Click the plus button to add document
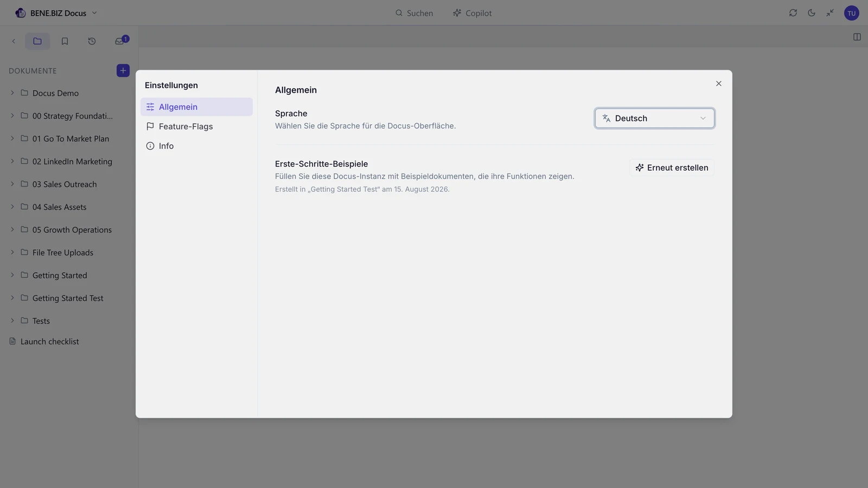This screenshot has width=868, height=488. point(123,70)
